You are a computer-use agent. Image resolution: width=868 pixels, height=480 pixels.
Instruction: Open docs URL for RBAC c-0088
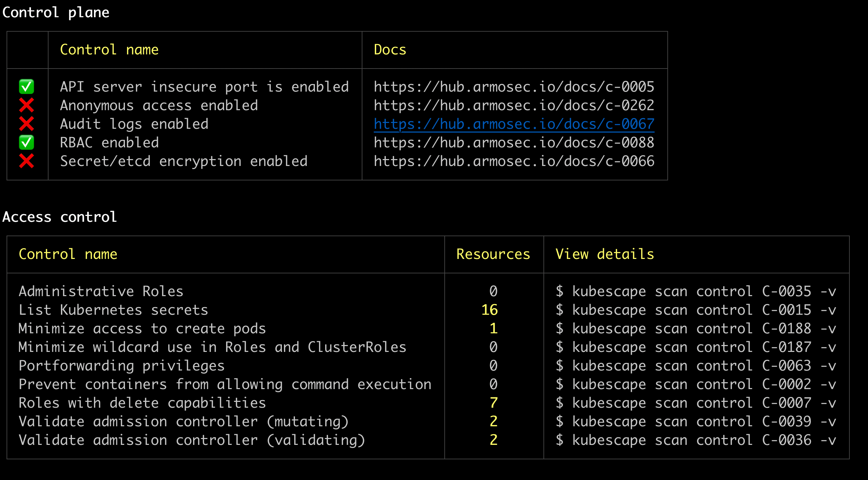[x=514, y=143]
